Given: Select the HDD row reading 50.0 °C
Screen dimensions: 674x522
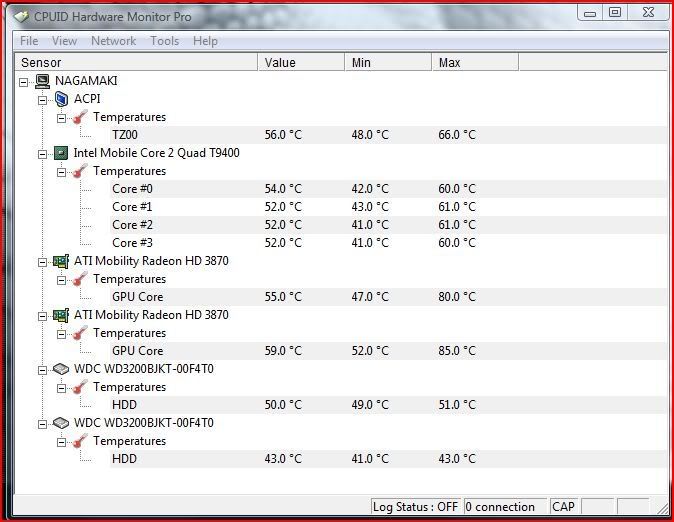Looking at the screenshot, I should coord(388,405).
